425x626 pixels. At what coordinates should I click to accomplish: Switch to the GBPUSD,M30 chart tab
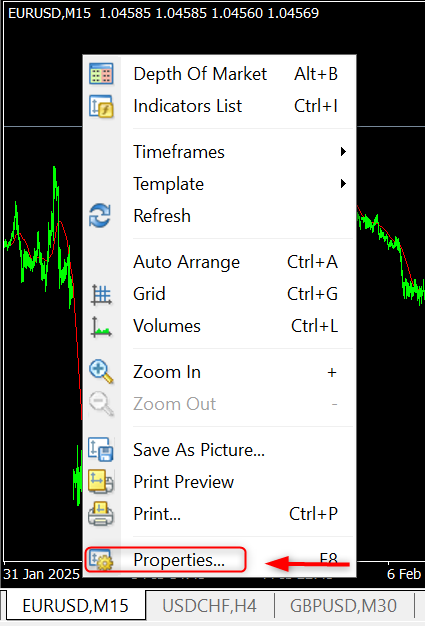click(x=344, y=606)
